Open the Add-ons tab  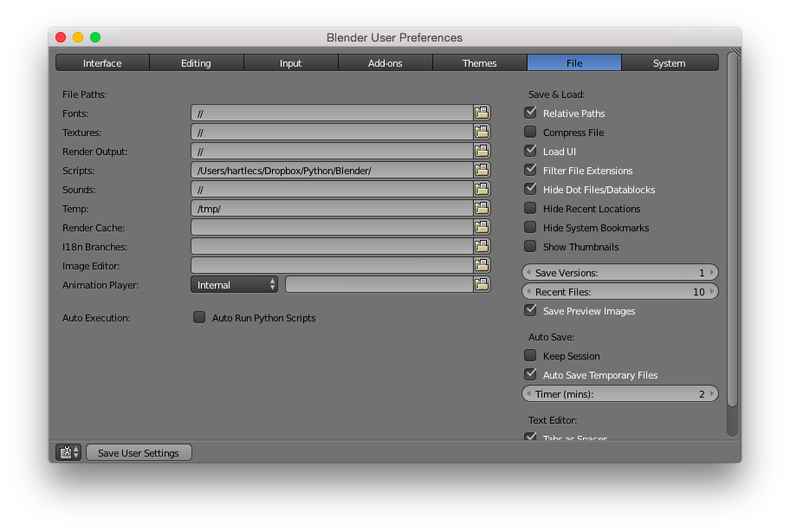click(x=385, y=63)
